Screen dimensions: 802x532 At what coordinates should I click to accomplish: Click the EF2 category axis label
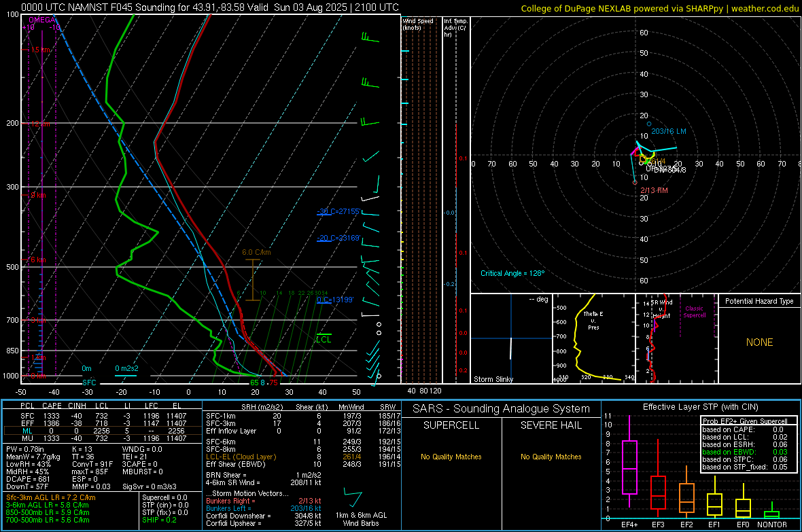(686, 525)
